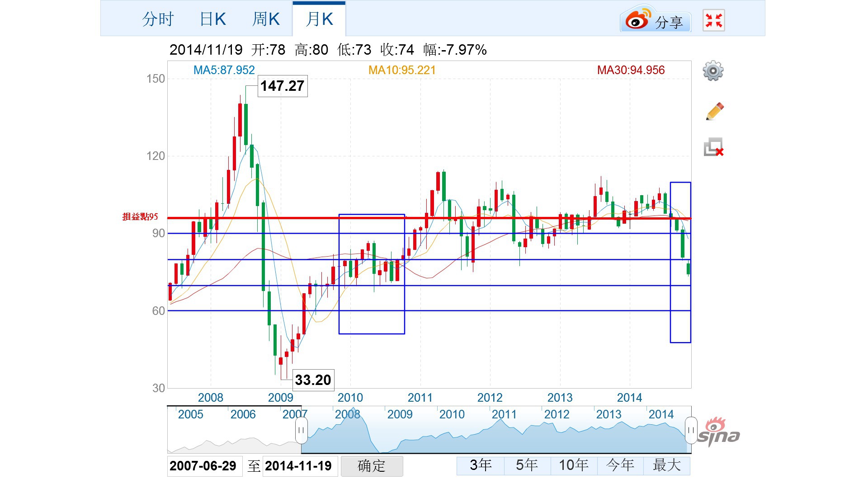Select the 3年 range button
This screenshot has width=868, height=488.
pos(480,465)
